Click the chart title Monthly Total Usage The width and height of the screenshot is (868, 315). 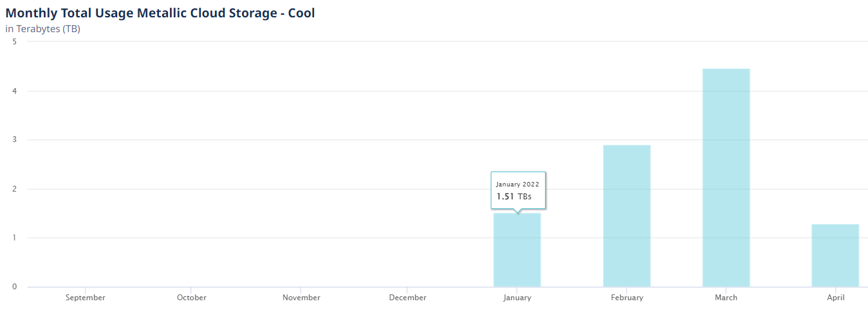click(160, 13)
